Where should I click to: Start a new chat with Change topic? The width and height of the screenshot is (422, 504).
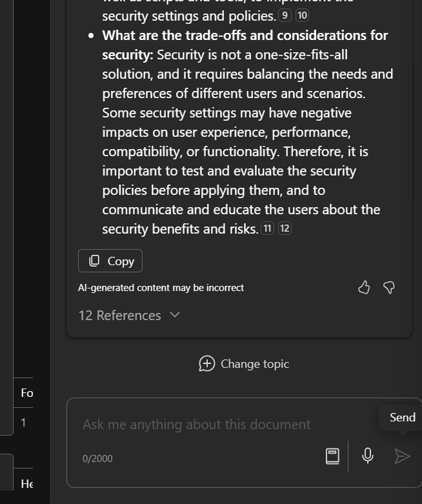point(244,363)
